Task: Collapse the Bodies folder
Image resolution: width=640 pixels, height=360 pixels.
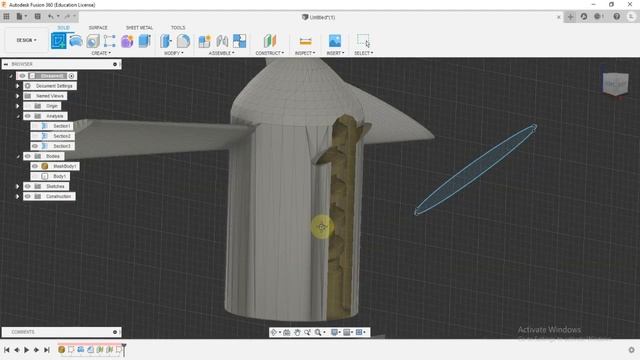Action: (18, 156)
